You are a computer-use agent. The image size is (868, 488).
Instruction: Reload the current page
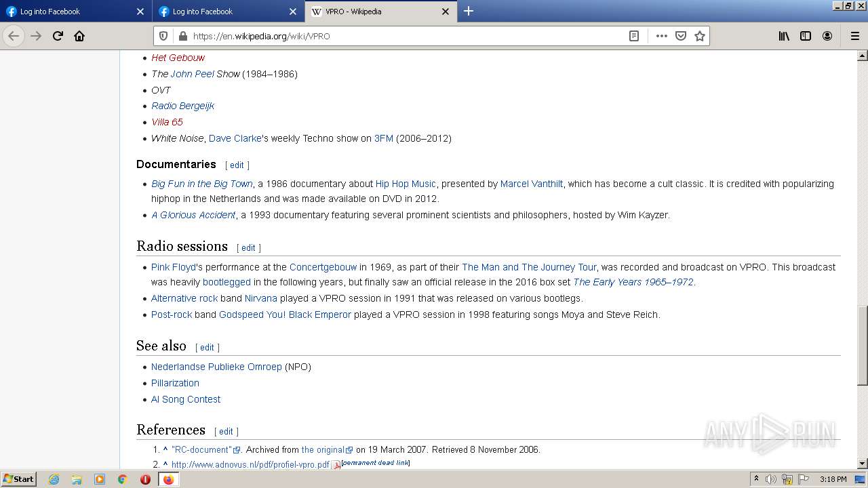[58, 36]
